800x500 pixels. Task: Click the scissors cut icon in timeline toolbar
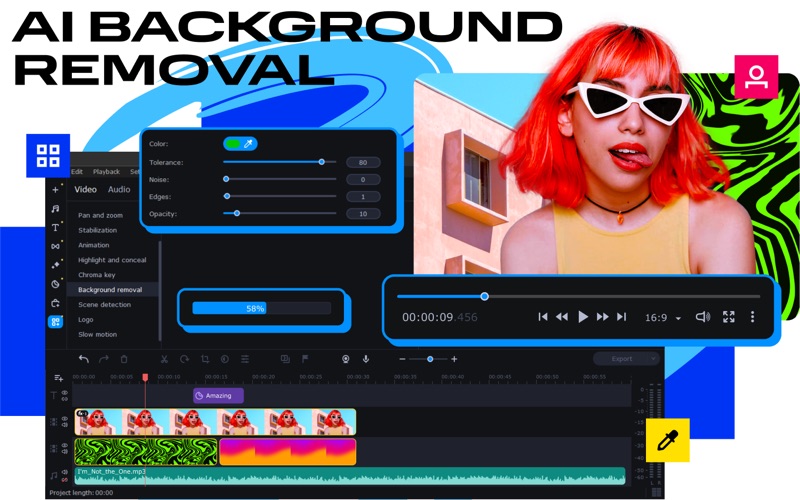[164, 359]
